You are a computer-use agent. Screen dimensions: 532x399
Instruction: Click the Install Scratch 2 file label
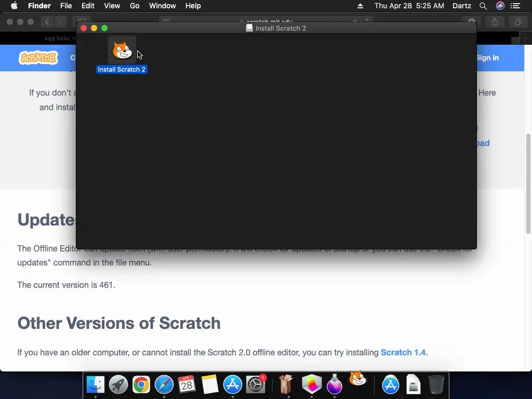point(122,69)
